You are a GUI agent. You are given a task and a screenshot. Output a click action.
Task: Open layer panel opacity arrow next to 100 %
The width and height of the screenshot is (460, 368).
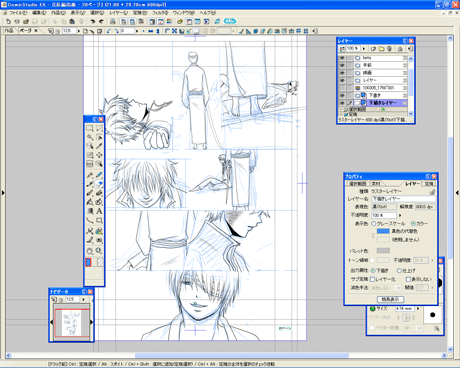(364, 49)
